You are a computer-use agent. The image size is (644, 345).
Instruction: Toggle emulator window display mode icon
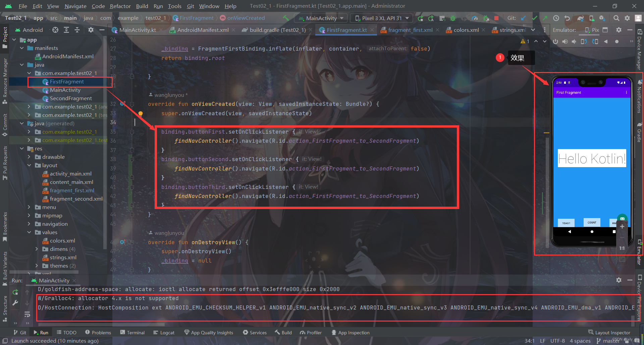(x=605, y=30)
